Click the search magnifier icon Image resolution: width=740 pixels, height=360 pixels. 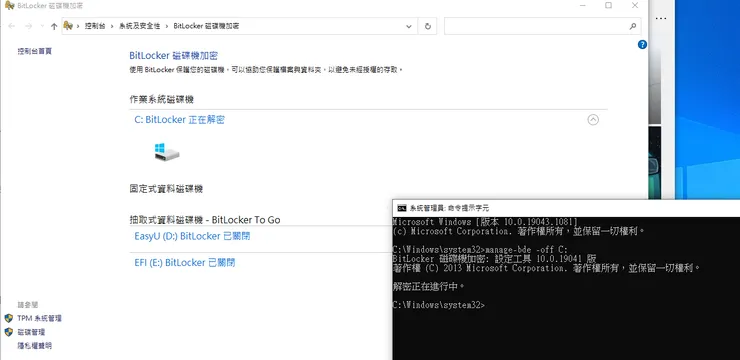coord(633,26)
